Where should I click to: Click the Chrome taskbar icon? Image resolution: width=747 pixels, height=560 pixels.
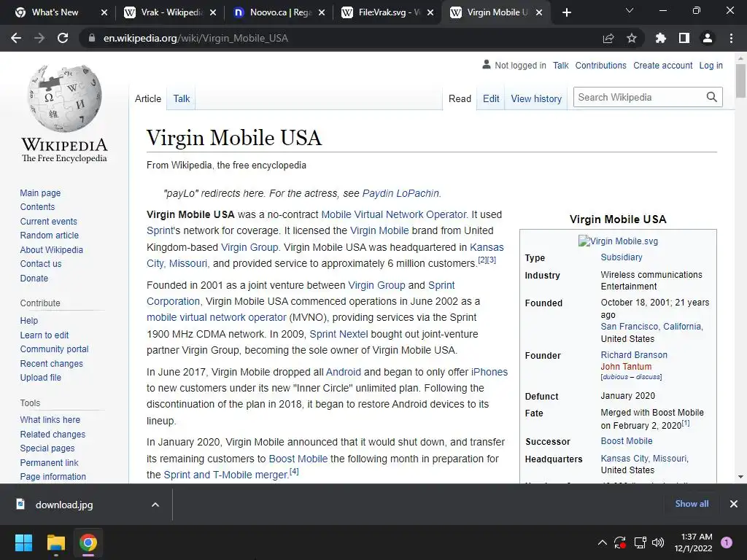click(x=88, y=542)
